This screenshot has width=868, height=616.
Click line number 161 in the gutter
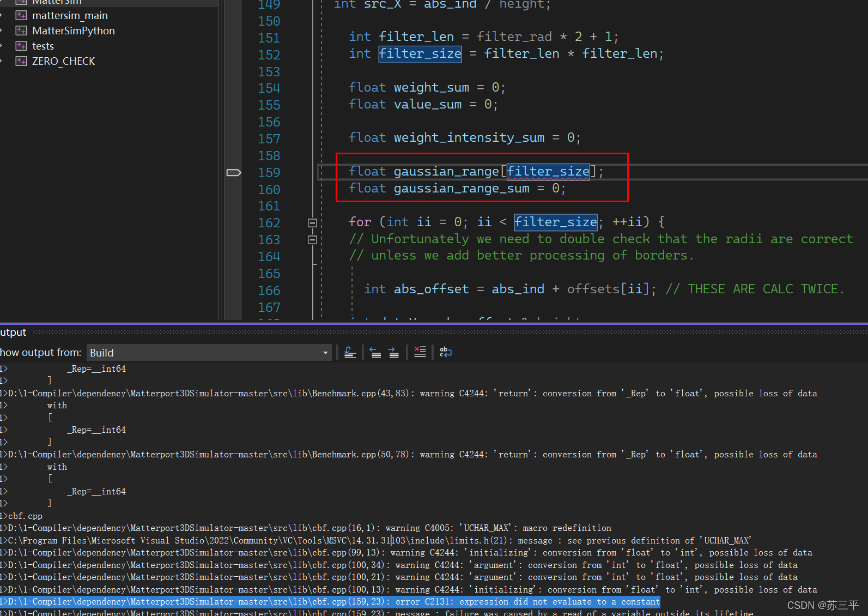pyautogui.click(x=269, y=206)
